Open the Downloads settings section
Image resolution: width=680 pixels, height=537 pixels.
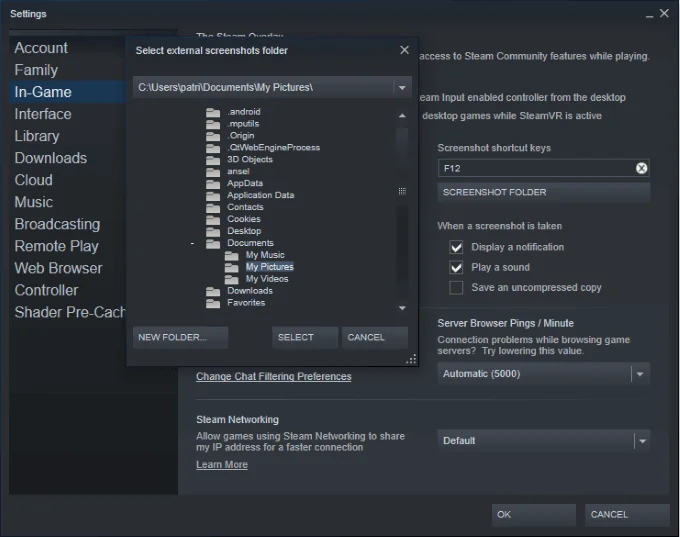point(51,158)
